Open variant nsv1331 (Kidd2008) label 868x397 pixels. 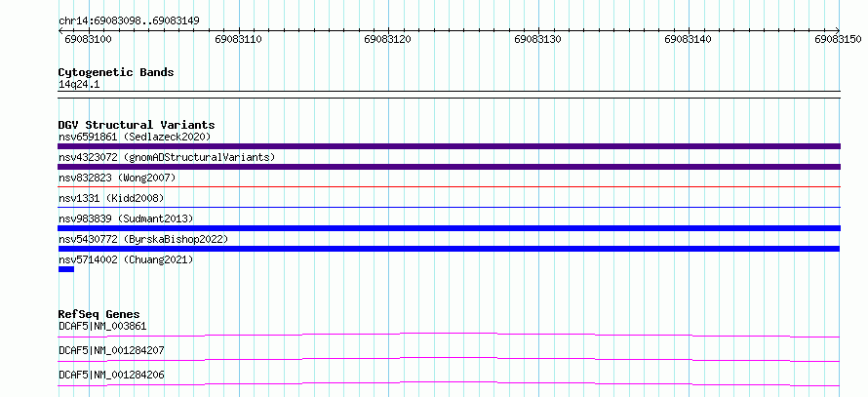click(111, 198)
